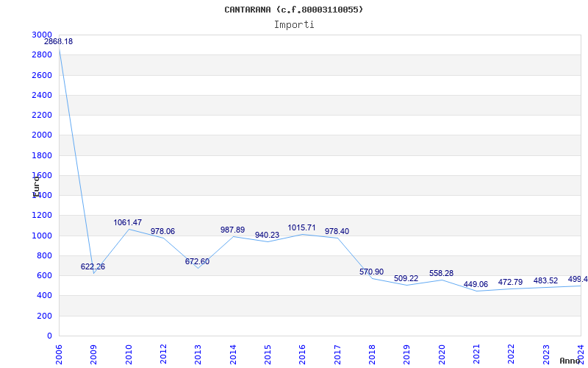Click the 2022 x-axis year label

tap(512, 354)
